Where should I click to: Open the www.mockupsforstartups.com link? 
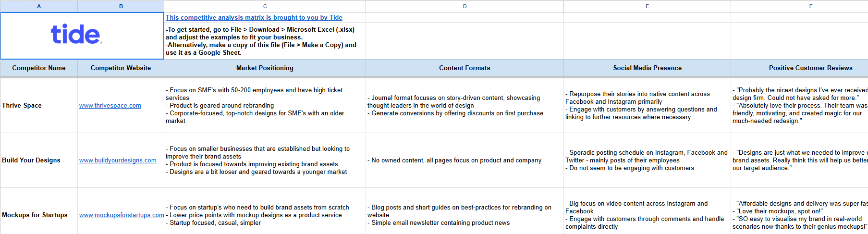[x=122, y=215]
